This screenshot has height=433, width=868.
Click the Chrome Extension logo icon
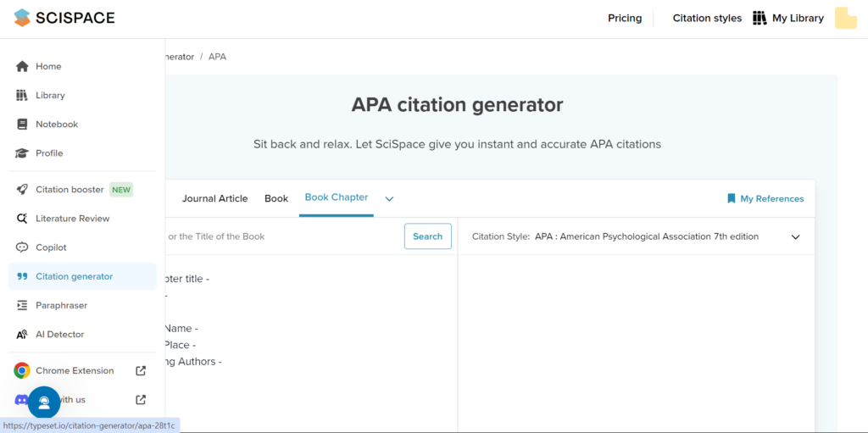coord(22,370)
